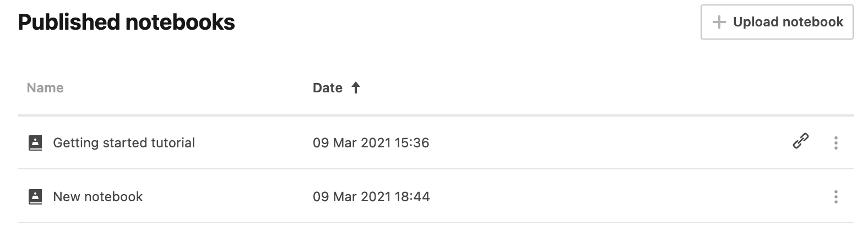Click the table header row
This screenshot has height=232, width=868.
[551, 88]
